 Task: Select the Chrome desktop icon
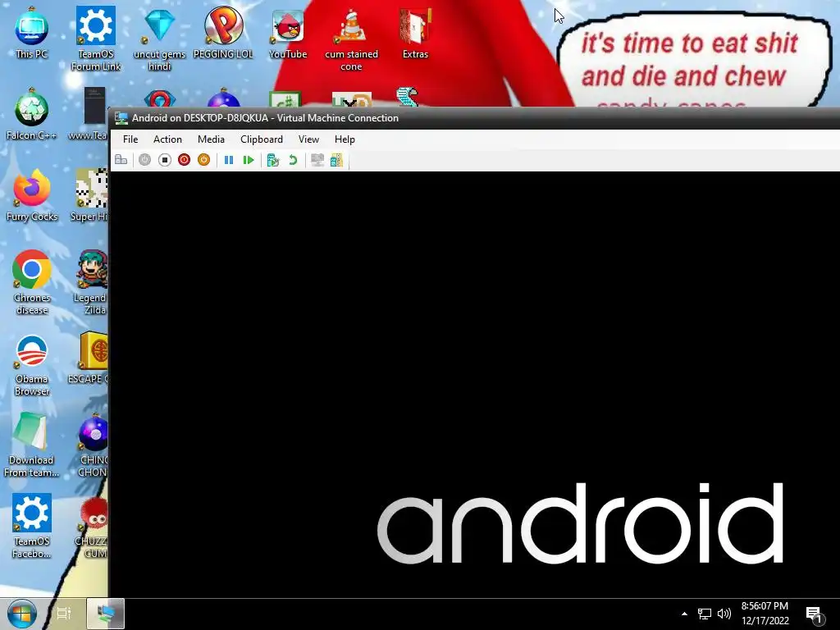pos(32,282)
